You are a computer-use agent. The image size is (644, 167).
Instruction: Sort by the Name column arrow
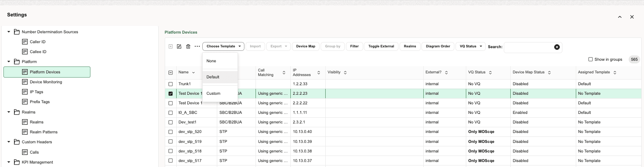[x=193, y=73]
